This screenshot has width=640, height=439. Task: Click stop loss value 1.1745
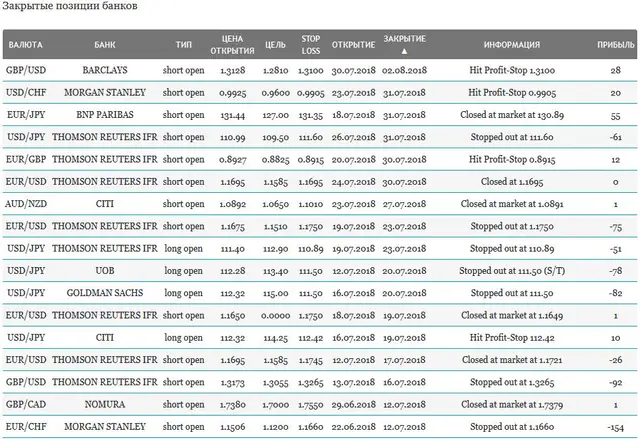311,360
